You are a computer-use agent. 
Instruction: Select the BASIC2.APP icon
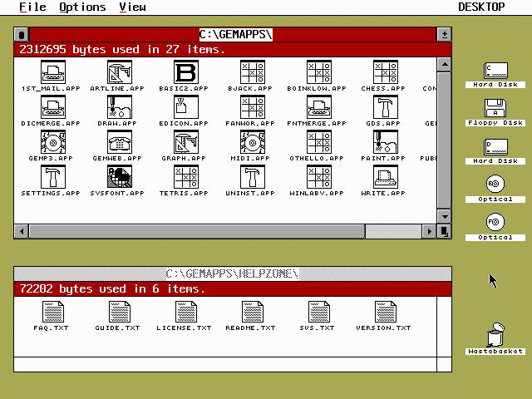(186, 72)
